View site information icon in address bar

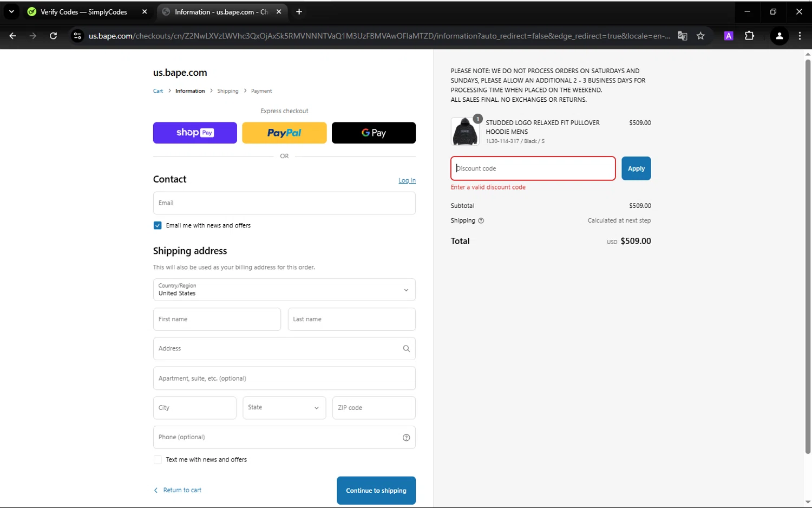tap(77, 36)
